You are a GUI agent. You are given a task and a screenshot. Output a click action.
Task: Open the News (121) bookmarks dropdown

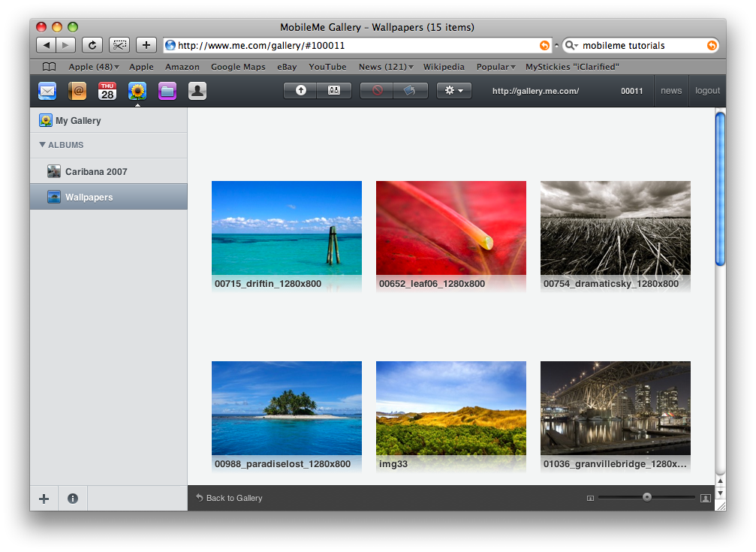click(x=386, y=67)
